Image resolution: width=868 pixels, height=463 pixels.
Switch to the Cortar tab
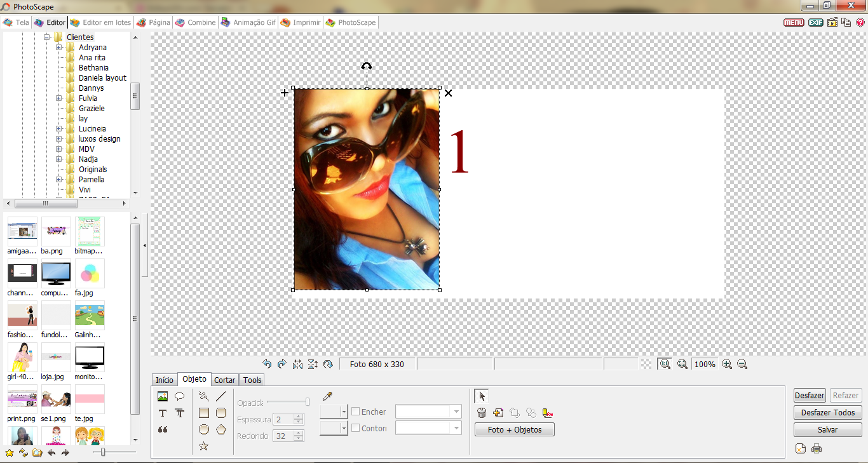(x=225, y=380)
